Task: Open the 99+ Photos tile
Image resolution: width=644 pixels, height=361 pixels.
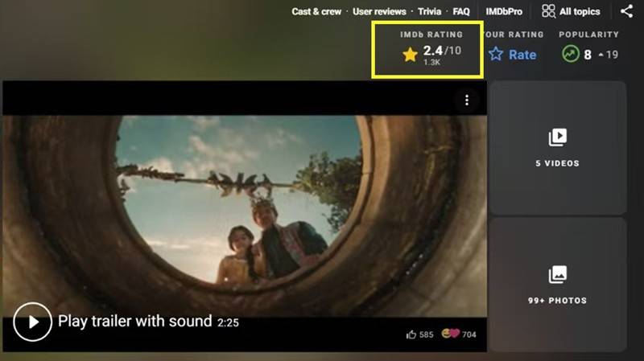Action: (x=557, y=285)
